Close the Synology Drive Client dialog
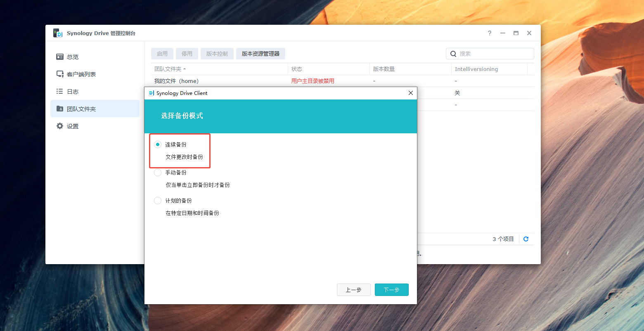 coord(411,93)
